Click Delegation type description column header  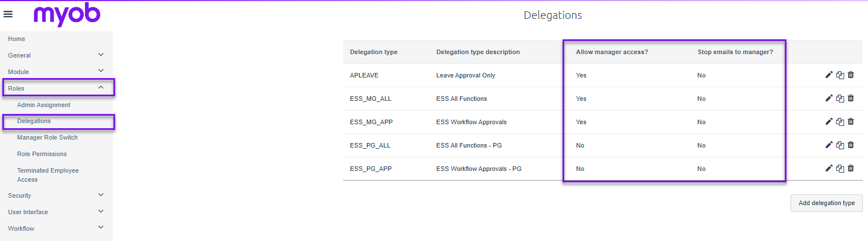pos(478,52)
